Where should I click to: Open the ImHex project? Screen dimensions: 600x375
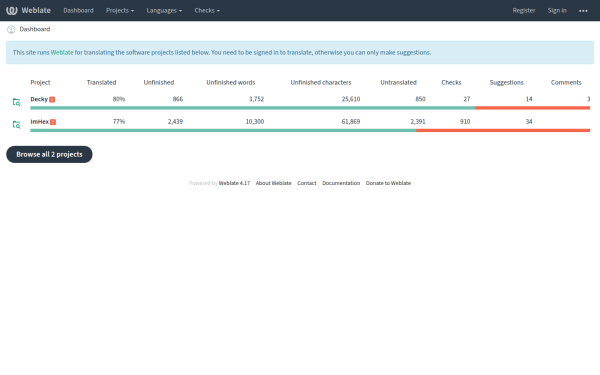(40, 122)
